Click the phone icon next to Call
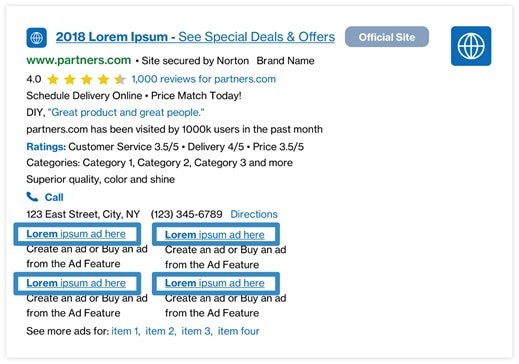This screenshot has width=519, height=364. [x=32, y=197]
